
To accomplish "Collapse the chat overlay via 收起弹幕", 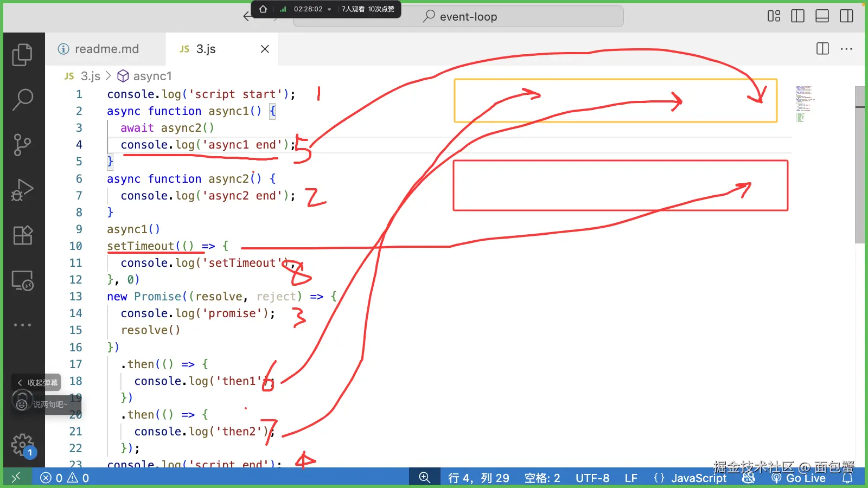I will [x=36, y=382].
